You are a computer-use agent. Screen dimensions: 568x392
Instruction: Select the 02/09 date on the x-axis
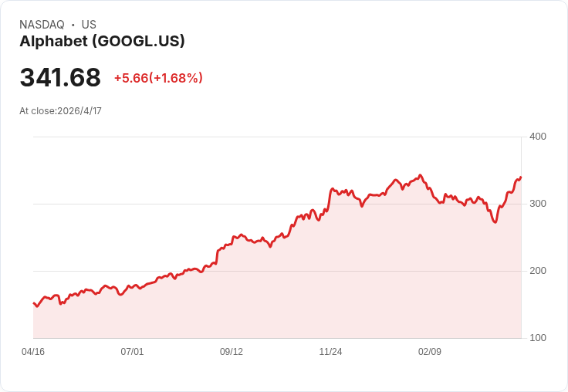click(x=430, y=352)
